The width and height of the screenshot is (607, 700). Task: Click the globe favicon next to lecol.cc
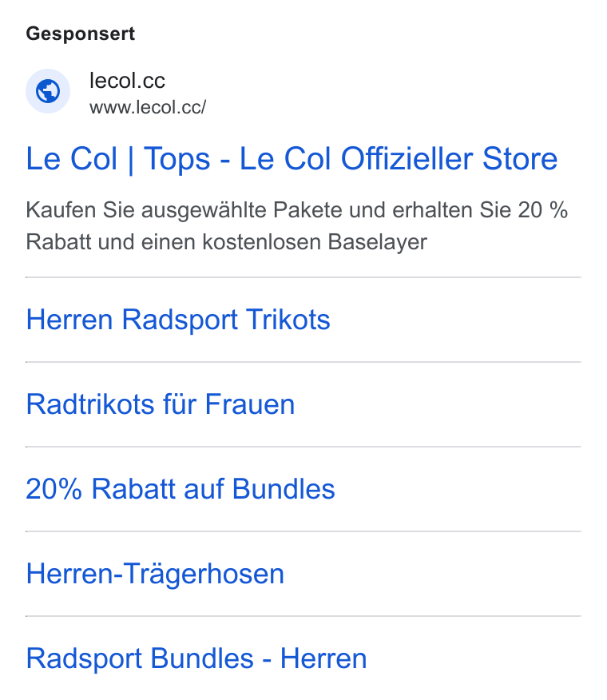coord(48,91)
